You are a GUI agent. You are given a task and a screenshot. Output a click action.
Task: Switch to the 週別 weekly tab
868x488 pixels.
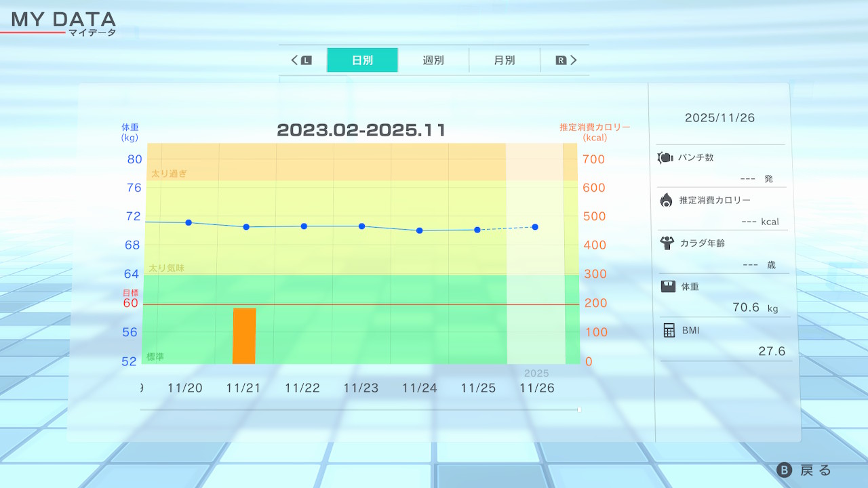click(x=433, y=60)
